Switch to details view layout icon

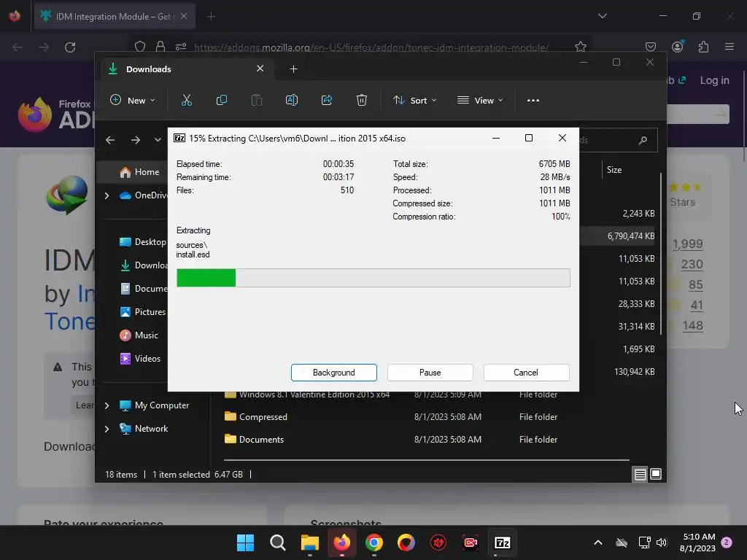pos(640,474)
